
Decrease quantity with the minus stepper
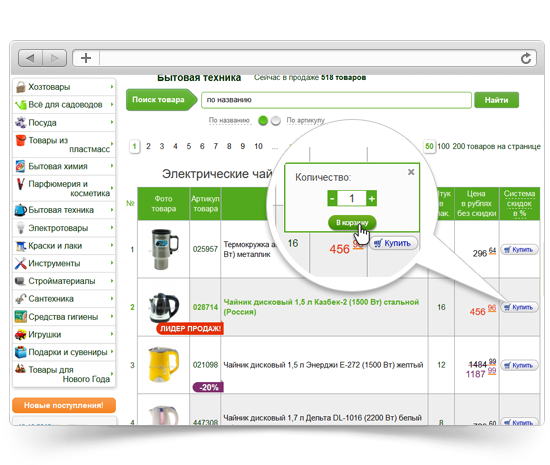pyautogui.click(x=332, y=198)
